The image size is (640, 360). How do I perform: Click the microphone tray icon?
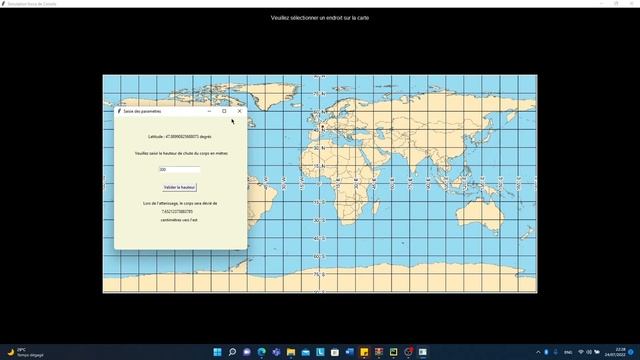click(556, 352)
